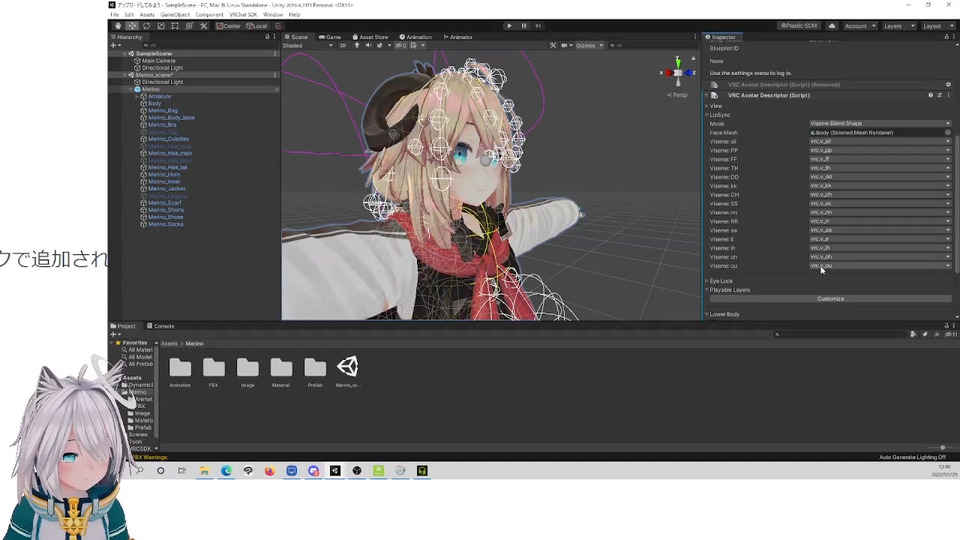Image resolution: width=960 pixels, height=540 pixels.
Task: Select the combined Transform tool
Action: point(189,26)
